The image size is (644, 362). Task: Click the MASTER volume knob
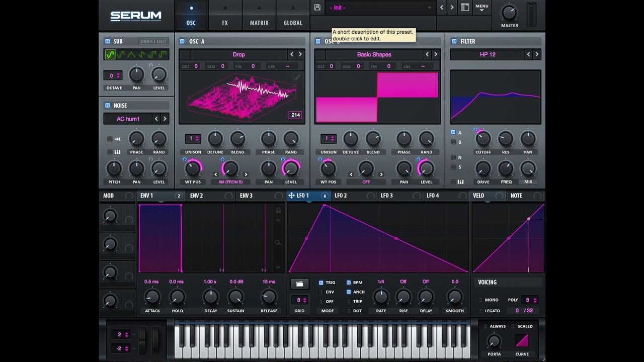pyautogui.click(x=509, y=12)
